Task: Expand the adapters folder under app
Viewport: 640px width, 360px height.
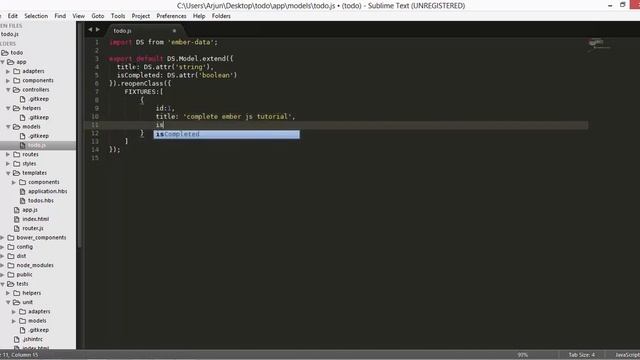Action: click(x=8, y=71)
